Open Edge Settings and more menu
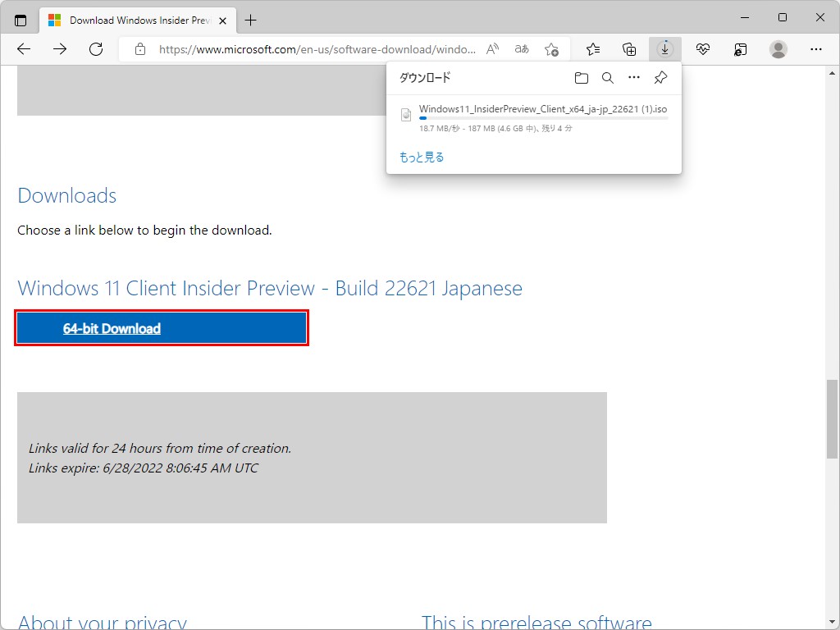Viewport: 840px width, 630px height. tap(816, 49)
